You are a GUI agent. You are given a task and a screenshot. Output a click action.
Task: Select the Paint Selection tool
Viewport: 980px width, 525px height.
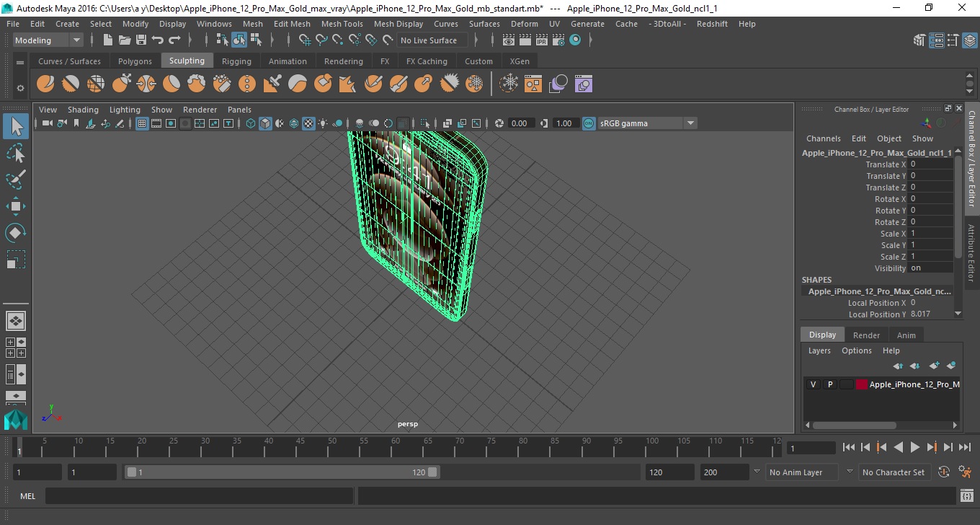[x=16, y=179]
